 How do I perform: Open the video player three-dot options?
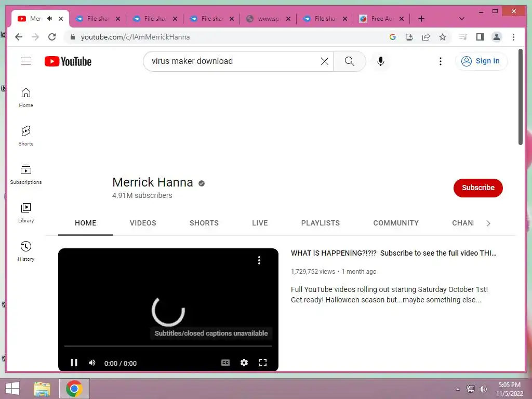point(259,260)
